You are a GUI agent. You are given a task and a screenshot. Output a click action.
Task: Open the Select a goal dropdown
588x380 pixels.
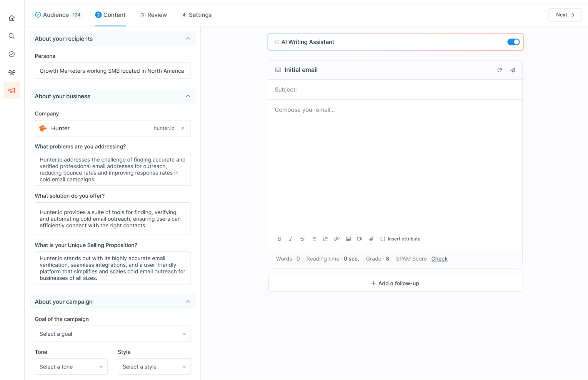[113, 334]
